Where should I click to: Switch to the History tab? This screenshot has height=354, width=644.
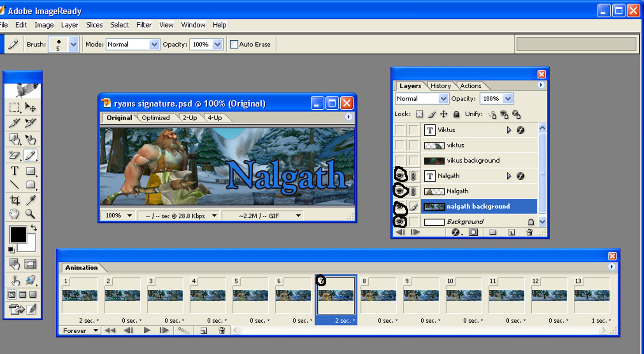click(441, 86)
